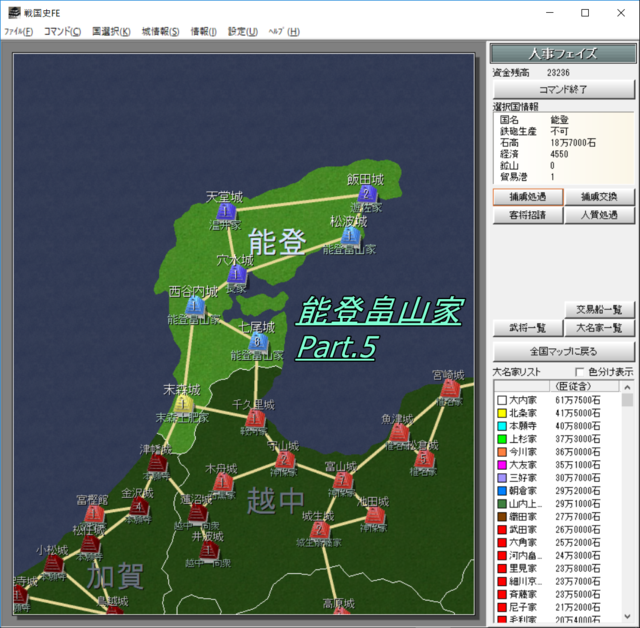The height and width of the screenshot is (628, 640).
Task: Open the 大名家一覧 list
Action: point(599,328)
